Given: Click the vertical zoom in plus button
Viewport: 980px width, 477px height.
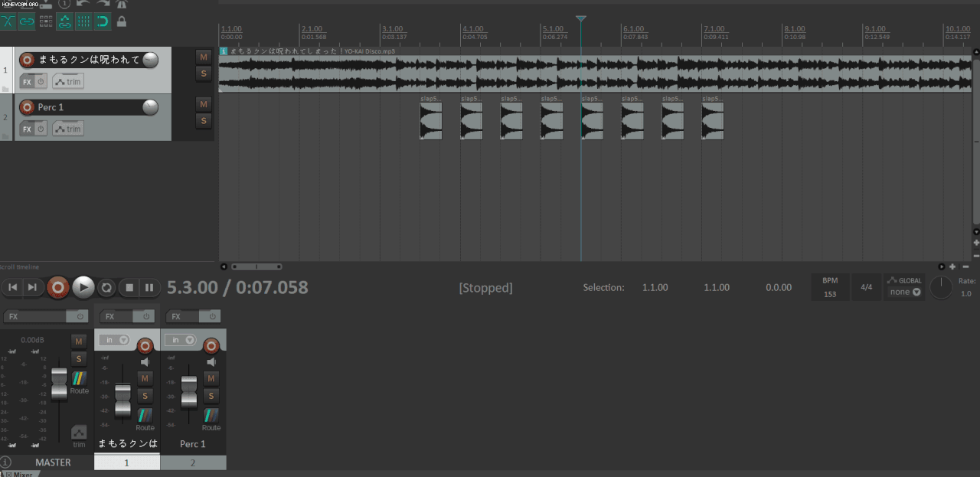Looking at the screenshot, I should pos(976,243).
